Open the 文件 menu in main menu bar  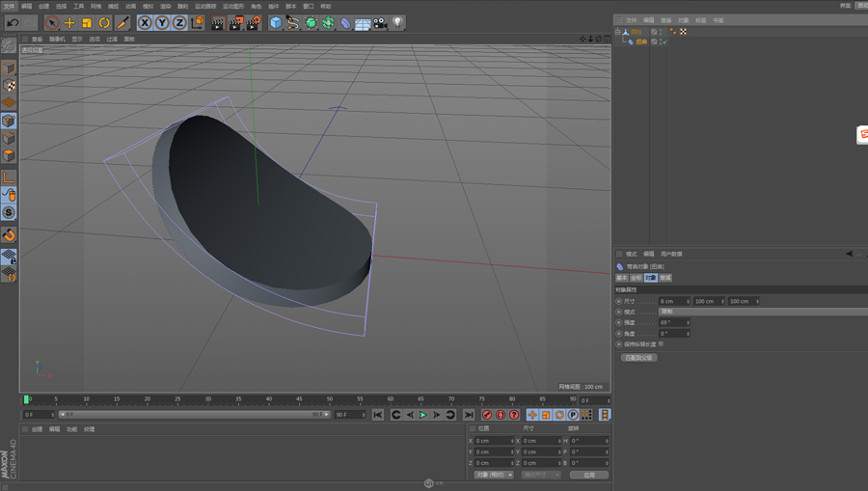point(9,6)
